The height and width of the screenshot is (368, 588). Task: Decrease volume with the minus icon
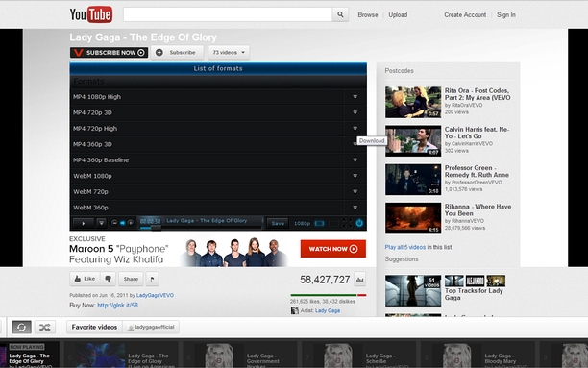coord(114,223)
